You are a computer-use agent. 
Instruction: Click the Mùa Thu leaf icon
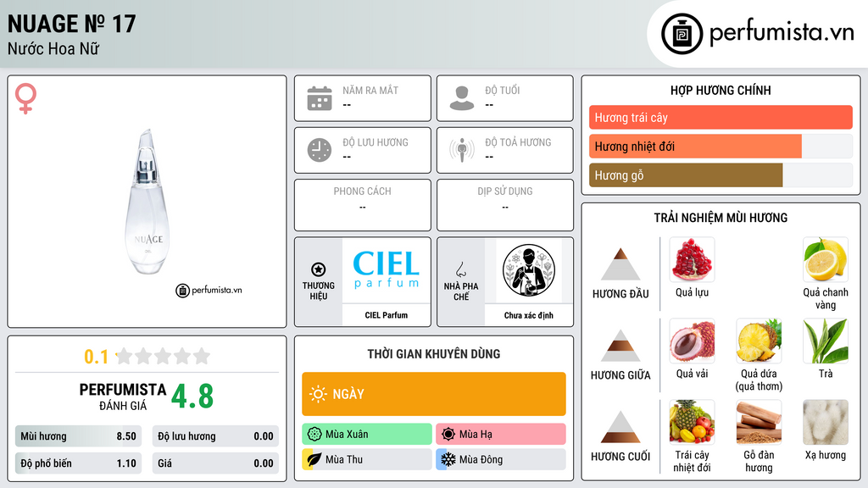(314, 459)
